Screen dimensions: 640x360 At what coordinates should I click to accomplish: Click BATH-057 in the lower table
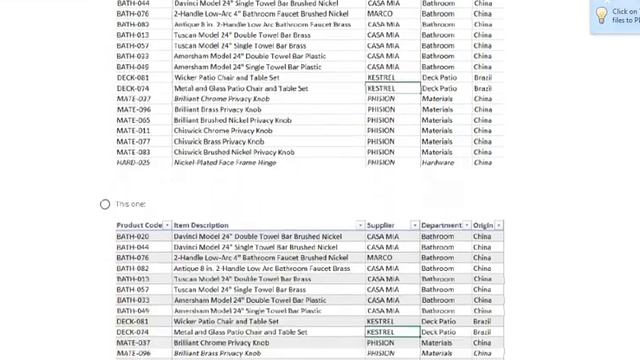[x=133, y=290]
